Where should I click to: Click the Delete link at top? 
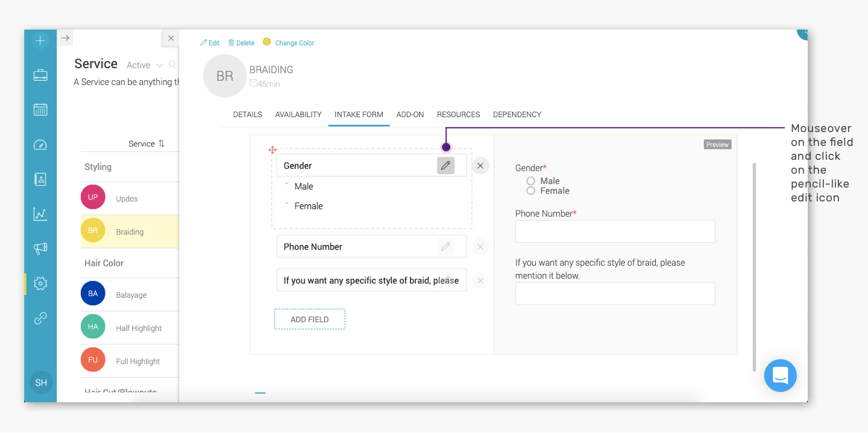241,43
